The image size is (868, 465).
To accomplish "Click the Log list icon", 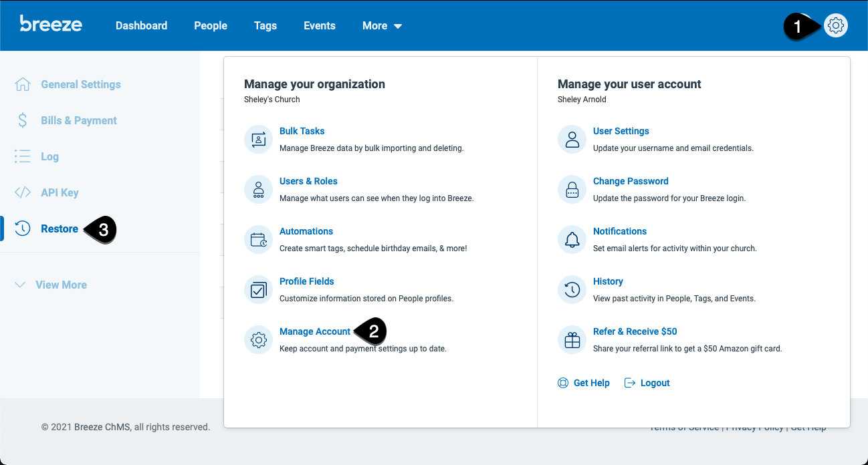I will point(23,156).
